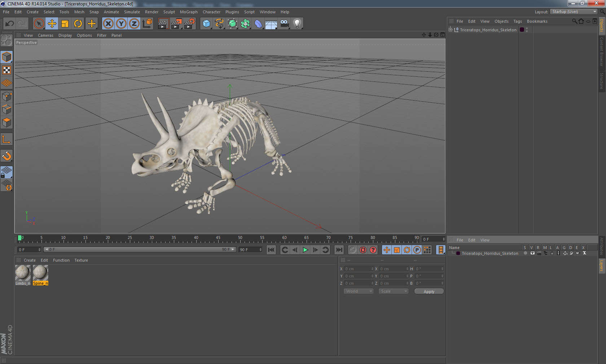Viewport: 606px width, 364px height.
Task: Add a Light object icon
Action: tap(297, 24)
